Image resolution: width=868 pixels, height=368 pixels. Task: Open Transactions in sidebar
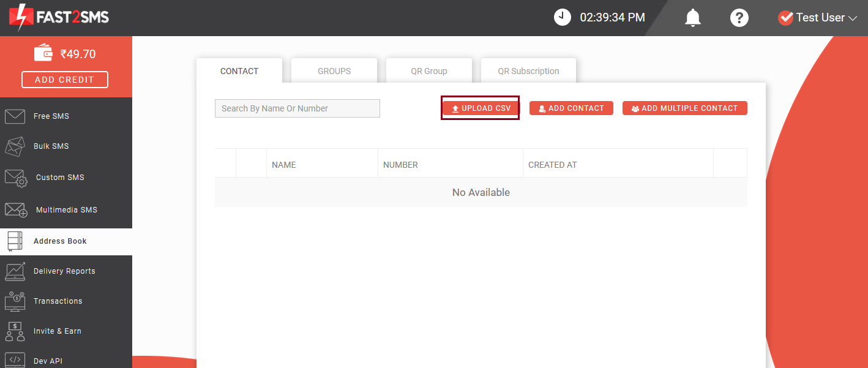58,301
